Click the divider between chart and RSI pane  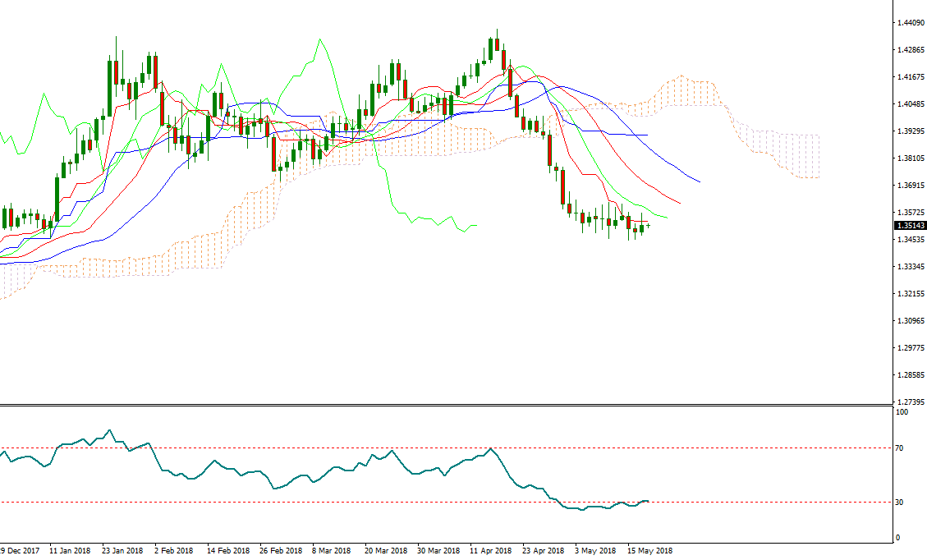point(447,405)
